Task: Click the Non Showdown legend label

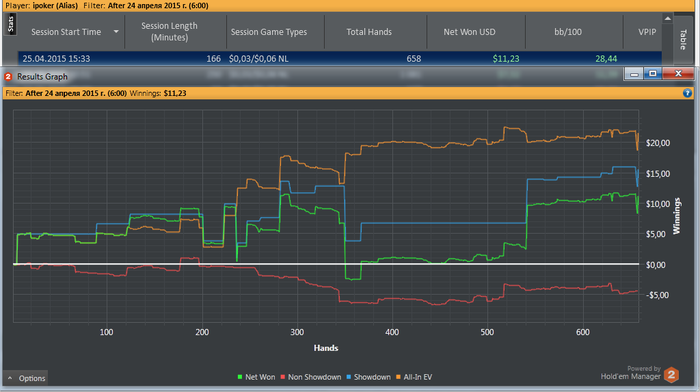Action: [314, 377]
